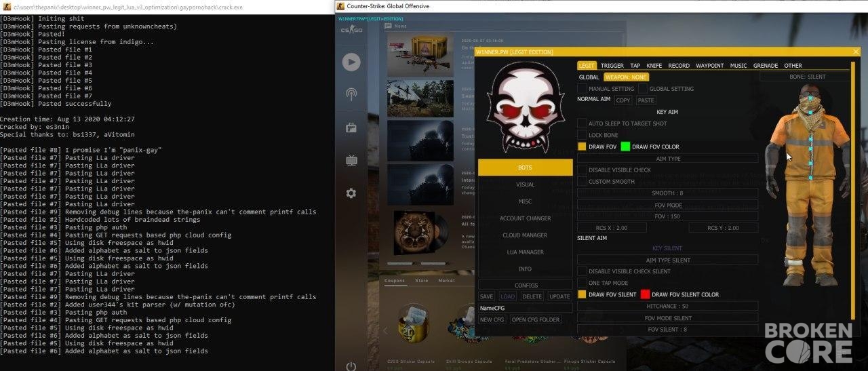868x371 pixels.
Task: Open the AIM TYPE dropdown
Action: tap(668, 159)
